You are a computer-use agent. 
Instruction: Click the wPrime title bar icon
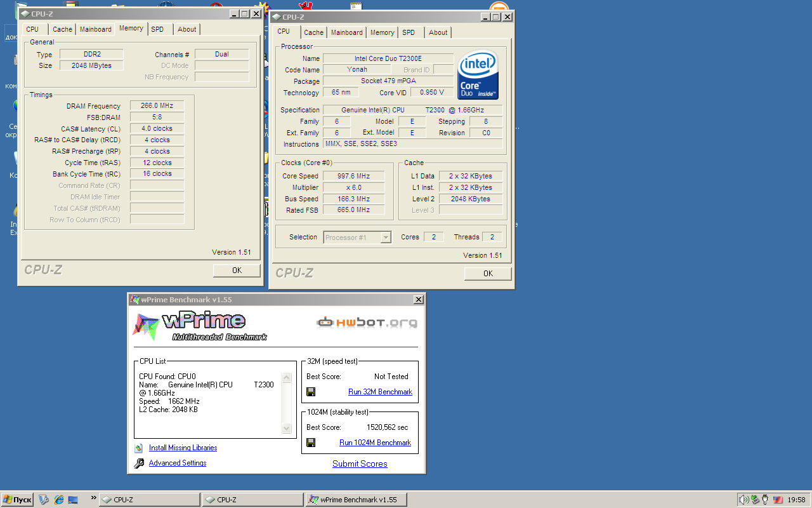coord(134,300)
